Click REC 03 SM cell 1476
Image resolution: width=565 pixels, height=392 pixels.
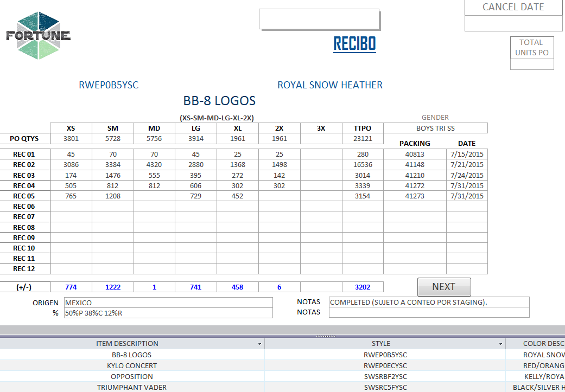click(x=113, y=175)
